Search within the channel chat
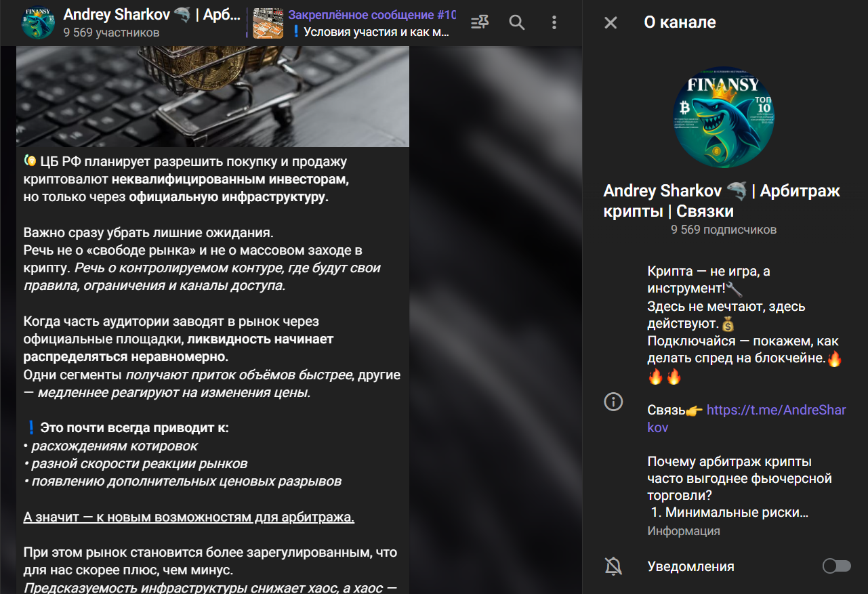The image size is (868, 594). pyautogui.click(x=517, y=23)
